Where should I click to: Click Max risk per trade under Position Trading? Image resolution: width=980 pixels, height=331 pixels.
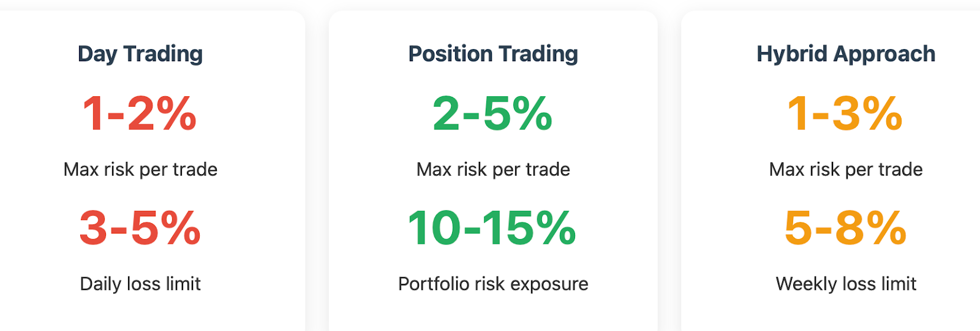point(493,169)
